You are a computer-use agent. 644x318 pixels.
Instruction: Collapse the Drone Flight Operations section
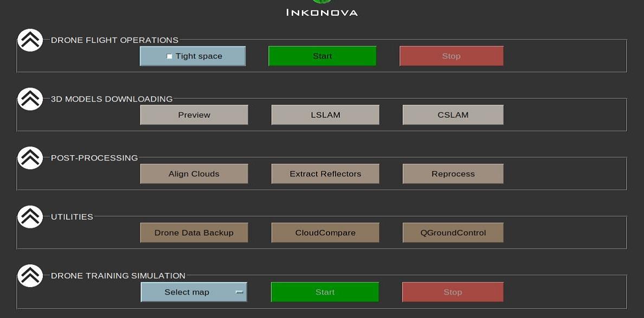click(30, 40)
